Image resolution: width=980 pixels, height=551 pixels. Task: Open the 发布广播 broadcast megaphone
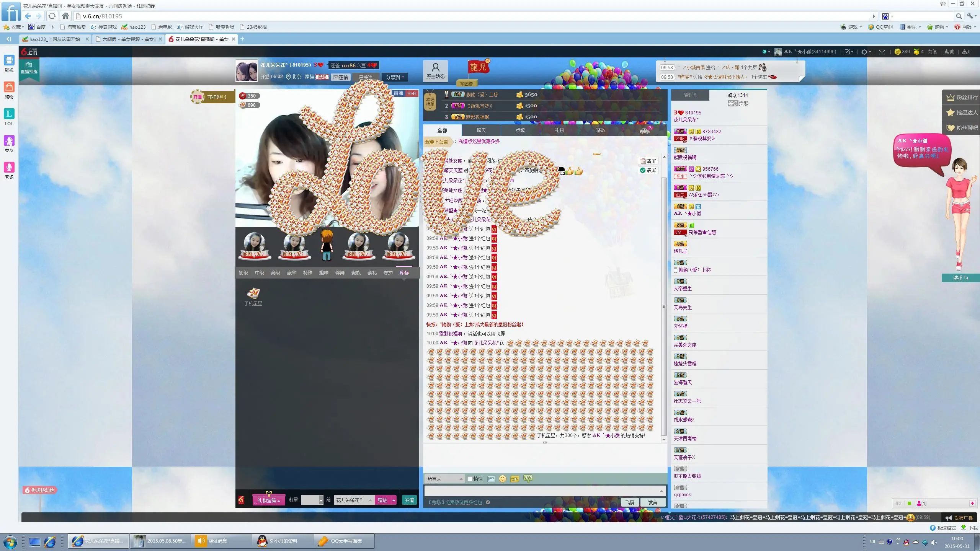click(959, 518)
